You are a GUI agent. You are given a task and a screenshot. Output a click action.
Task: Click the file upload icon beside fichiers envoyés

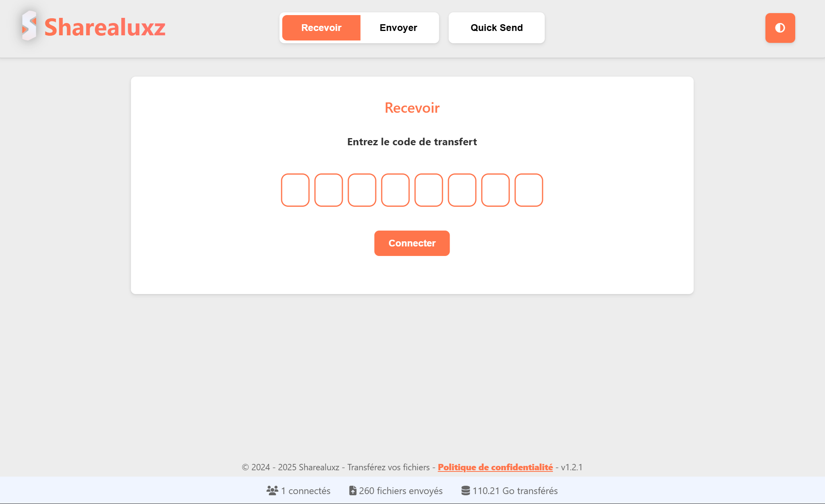[353, 491]
